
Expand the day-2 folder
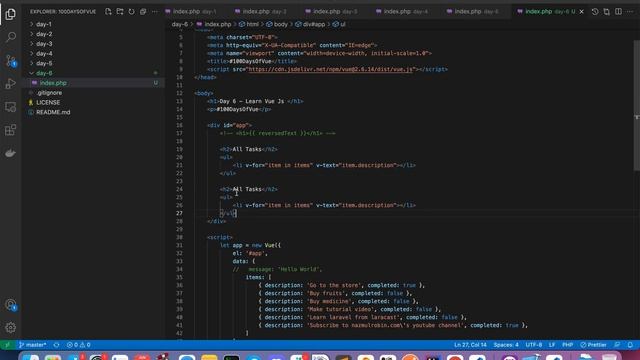click(x=93, y=34)
